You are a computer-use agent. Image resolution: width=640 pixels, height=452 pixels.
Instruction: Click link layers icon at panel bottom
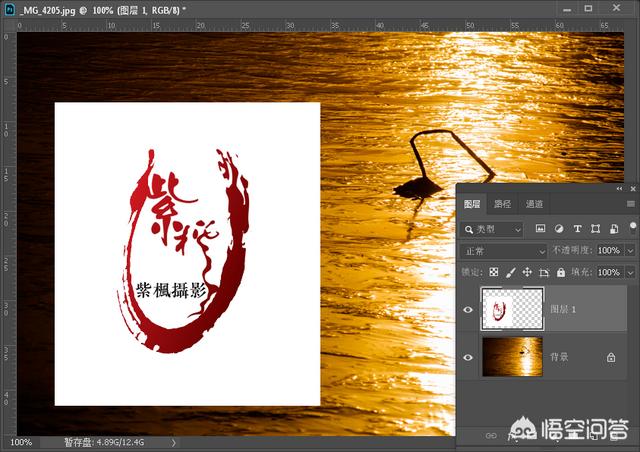(x=490, y=436)
